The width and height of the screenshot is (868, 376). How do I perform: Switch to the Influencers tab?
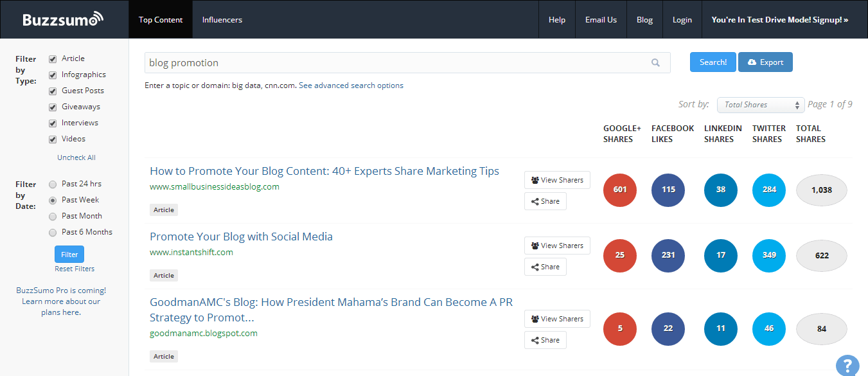(222, 19)
